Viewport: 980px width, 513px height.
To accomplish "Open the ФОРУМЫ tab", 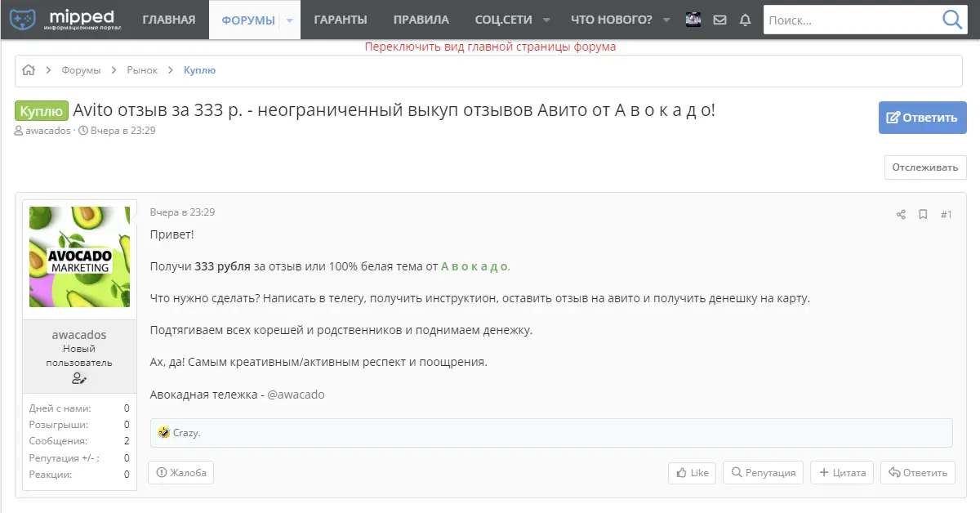I will pyautogui.click(x=248, y=20).
